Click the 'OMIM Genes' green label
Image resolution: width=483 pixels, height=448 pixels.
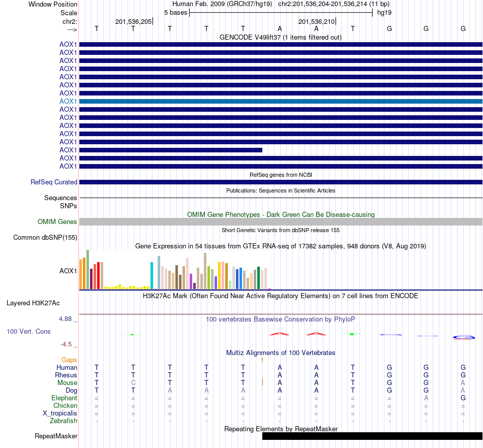point(57,221)
